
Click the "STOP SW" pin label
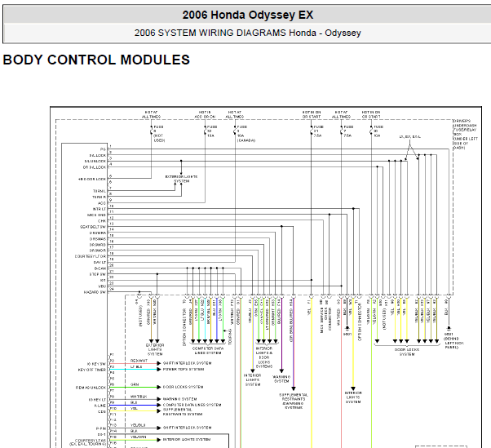pyautogui.click(x=98, y=274)
